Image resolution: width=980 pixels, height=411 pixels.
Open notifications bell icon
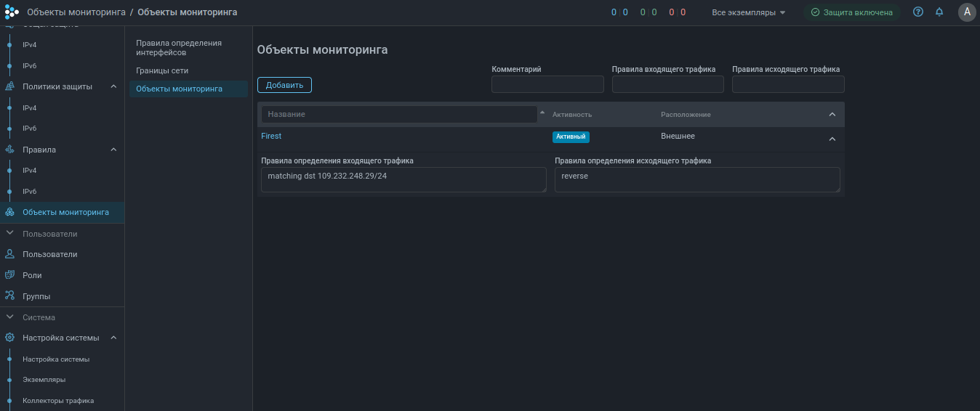(939, 12)
